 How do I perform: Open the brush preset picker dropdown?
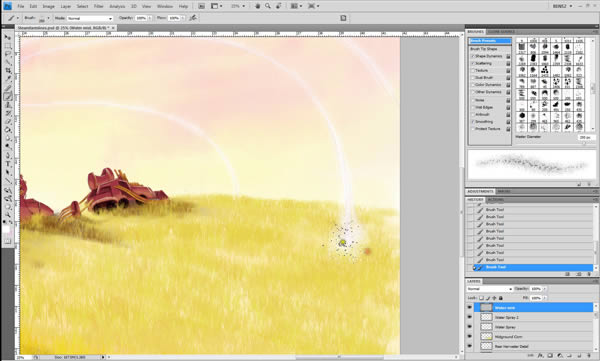point(48,18)
